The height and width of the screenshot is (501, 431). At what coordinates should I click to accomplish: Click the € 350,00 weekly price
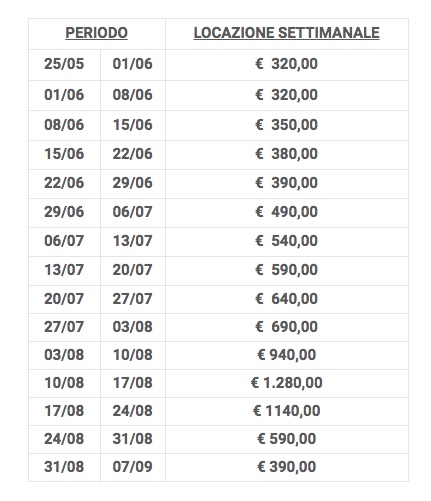(286, 125)
